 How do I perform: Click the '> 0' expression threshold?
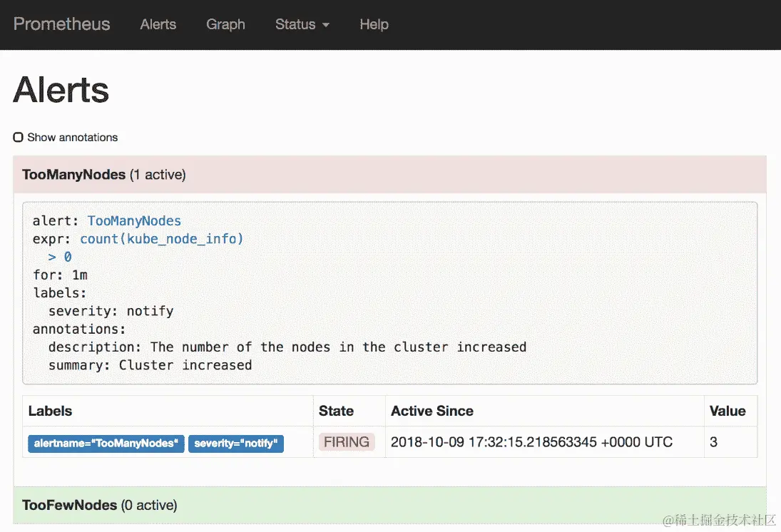click(60, 257)
